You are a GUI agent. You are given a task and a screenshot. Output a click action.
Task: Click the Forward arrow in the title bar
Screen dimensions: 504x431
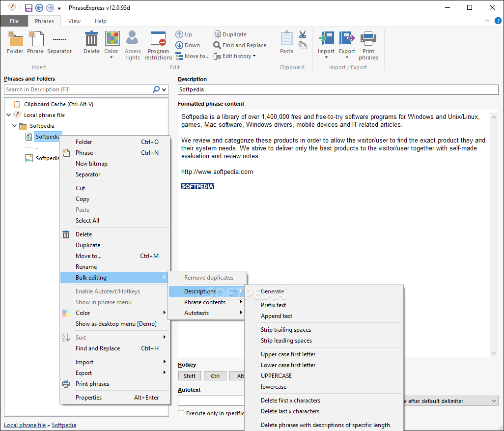50,8
